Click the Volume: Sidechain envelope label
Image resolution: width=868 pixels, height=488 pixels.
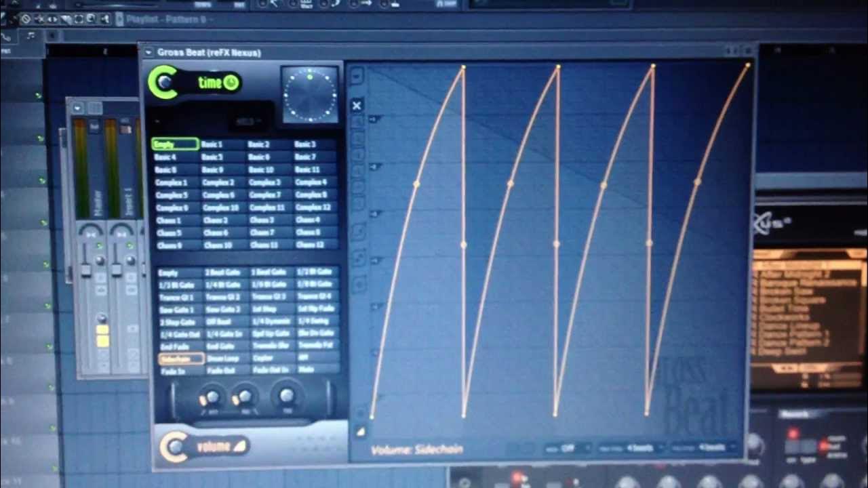[x=418, y=449]
